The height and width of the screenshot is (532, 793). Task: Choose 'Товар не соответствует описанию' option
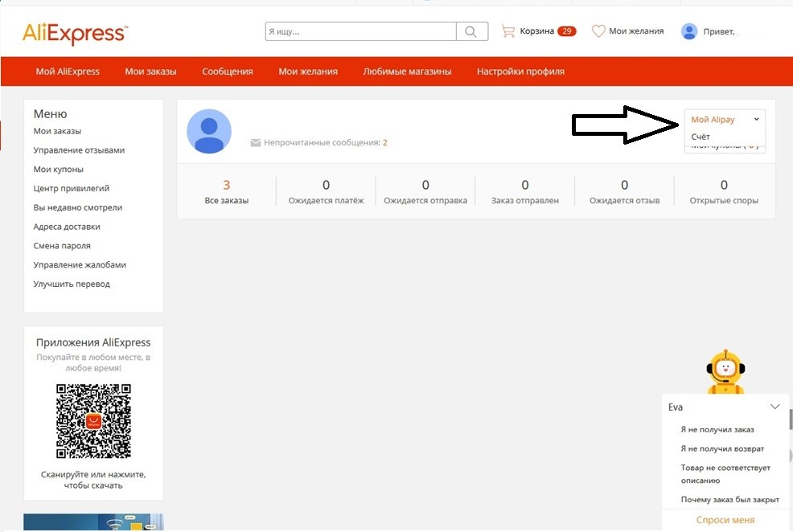(725, 474)
